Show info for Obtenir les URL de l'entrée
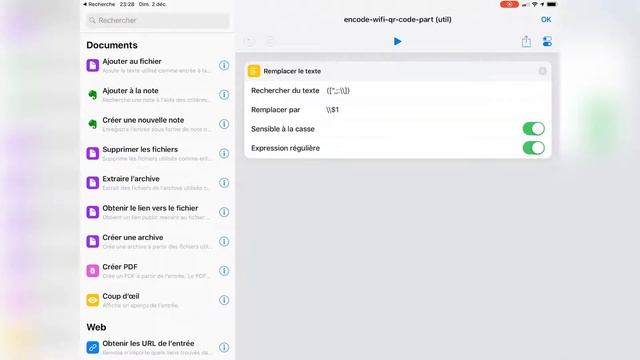Screen dimensions: 640x360 tap(224, 347)
